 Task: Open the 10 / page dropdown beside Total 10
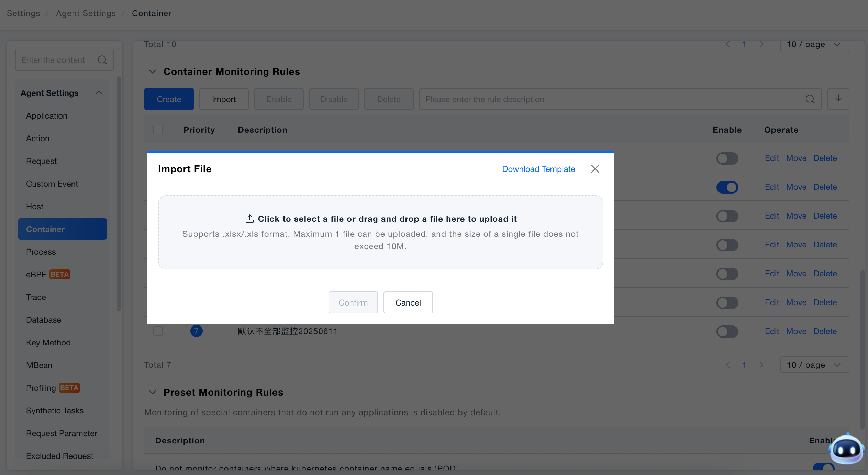(x=814, y=45)
